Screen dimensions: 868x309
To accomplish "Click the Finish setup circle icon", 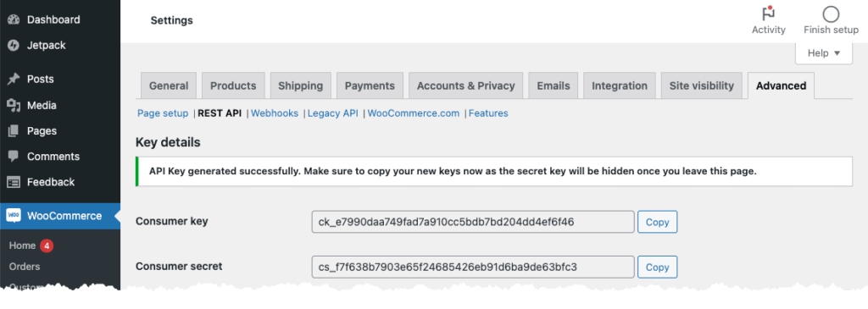I will 831,14.
